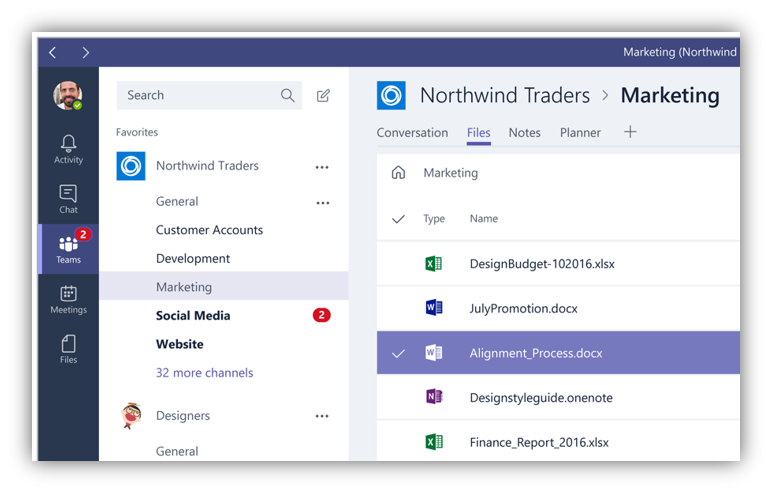Image resolution: width=772 pixels, height=493 pixels.
Task: Click the Teams notification badge
Action: click(83, 234)
